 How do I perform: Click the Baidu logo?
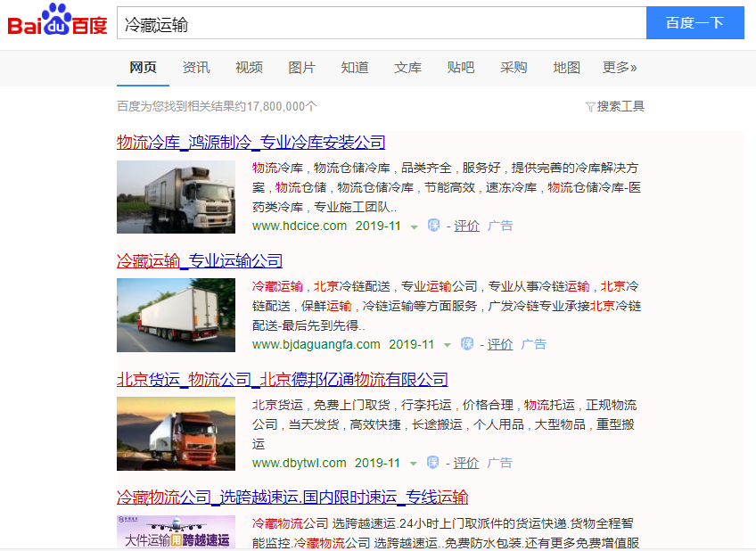pos(57,21)
